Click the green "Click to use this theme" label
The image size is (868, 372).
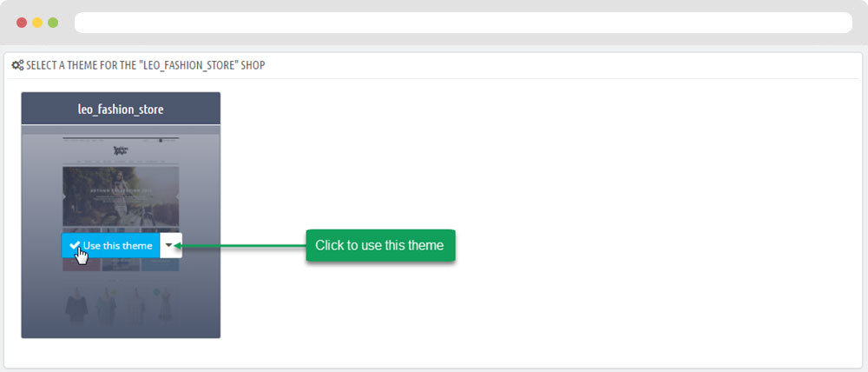click(379, 246)
